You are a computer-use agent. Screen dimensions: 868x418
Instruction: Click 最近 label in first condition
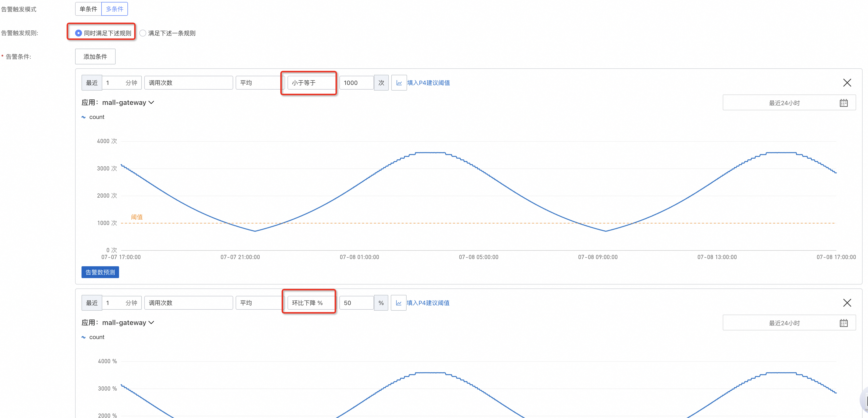[x=92, y=83]
